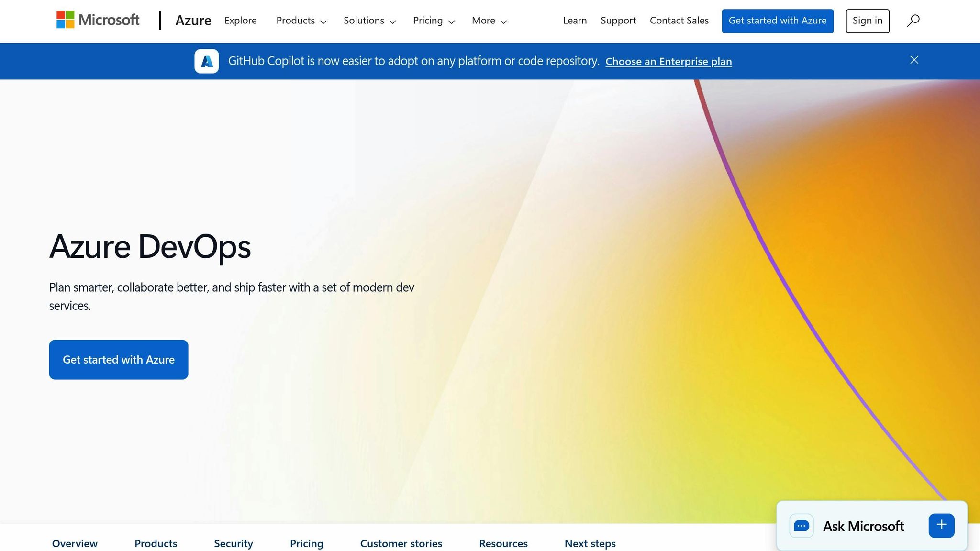980x551 pixels.
Task: Expand the Products dropdown
Action: click(301, 21)
